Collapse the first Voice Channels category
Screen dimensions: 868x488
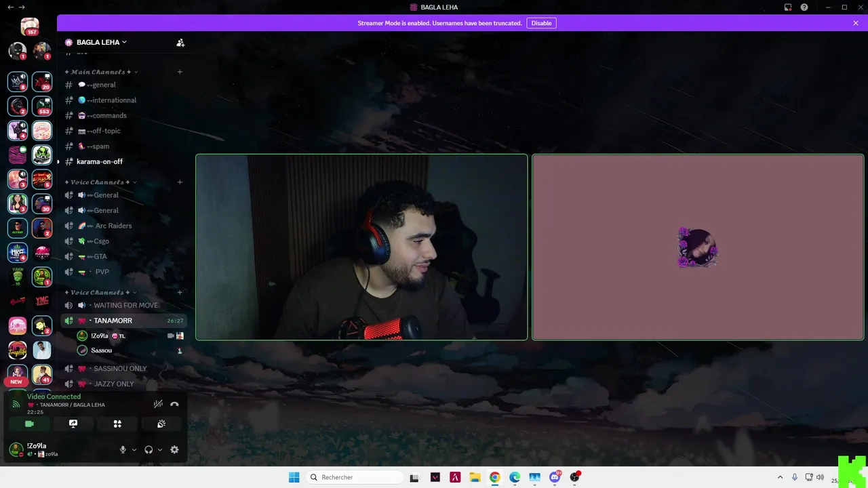click(x=100, y=182)
